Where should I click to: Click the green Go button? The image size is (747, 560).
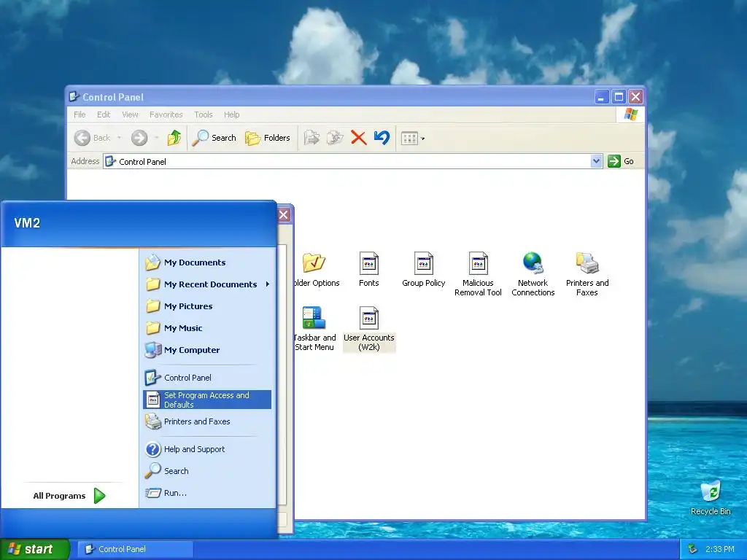click(x=621, y=161)
